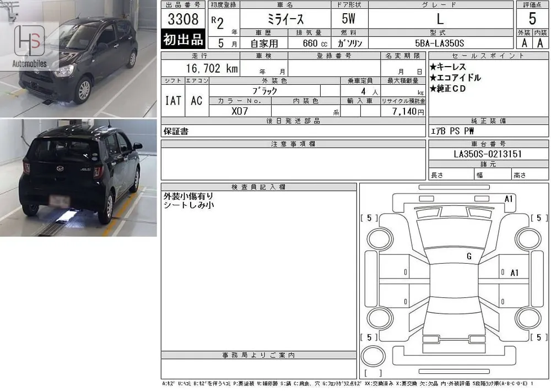
Task: Select the 諸元 header
Action: pos(488,164)
